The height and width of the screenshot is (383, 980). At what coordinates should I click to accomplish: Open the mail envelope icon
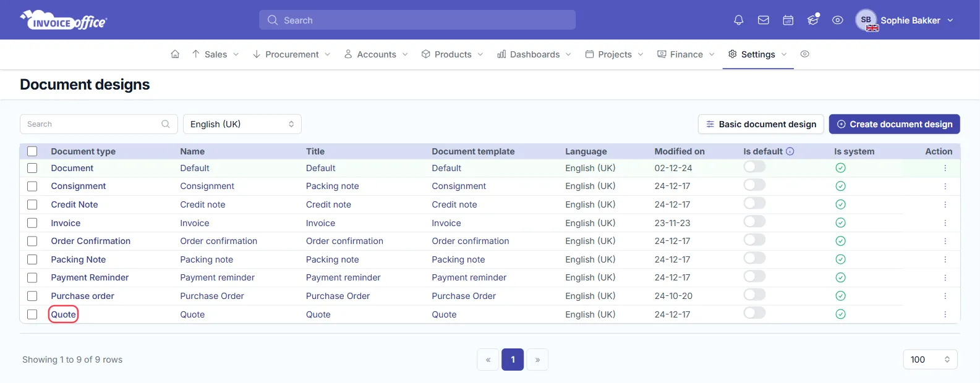(x=764, y=20)
